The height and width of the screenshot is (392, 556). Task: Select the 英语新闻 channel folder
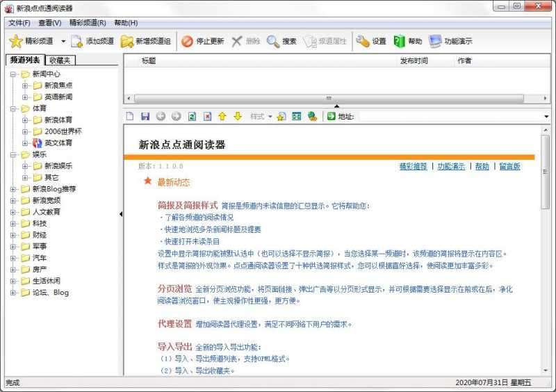click(x=53, y=97)
